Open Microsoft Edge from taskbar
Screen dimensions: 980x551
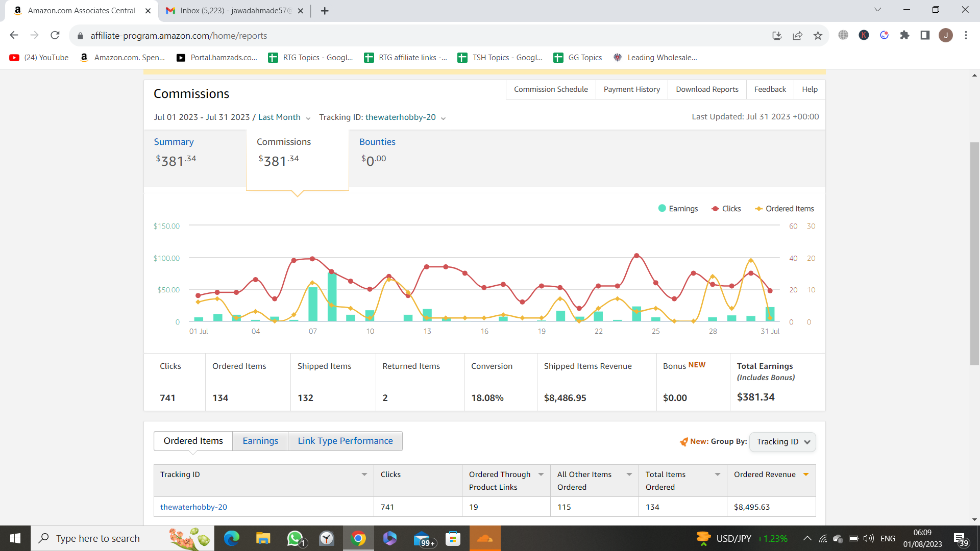[232, 538]
